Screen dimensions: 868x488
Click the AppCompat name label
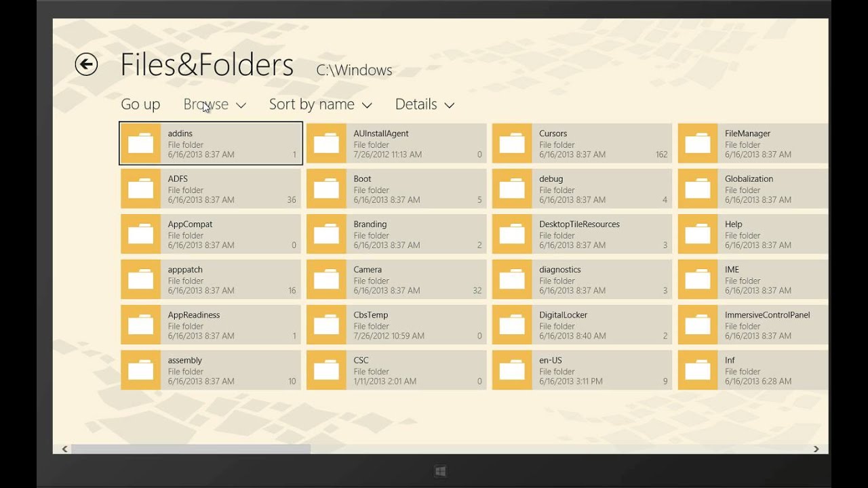[x=191, y=224]
